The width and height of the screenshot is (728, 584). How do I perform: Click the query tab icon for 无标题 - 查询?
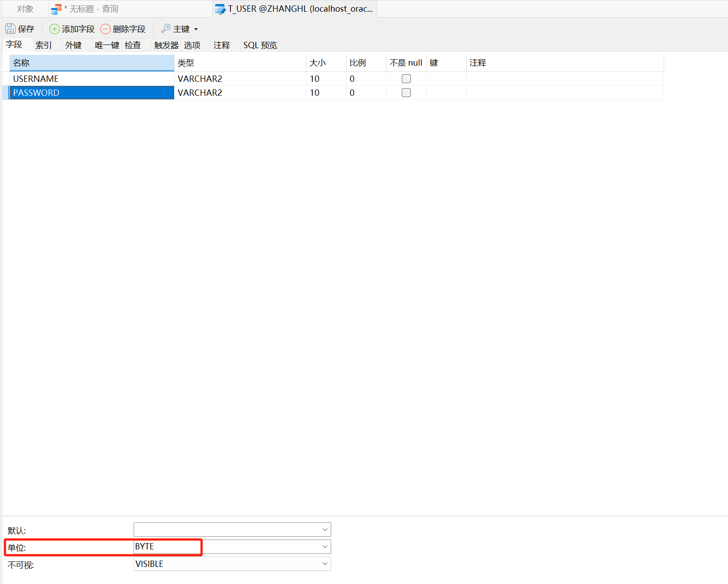pos(56,9)
